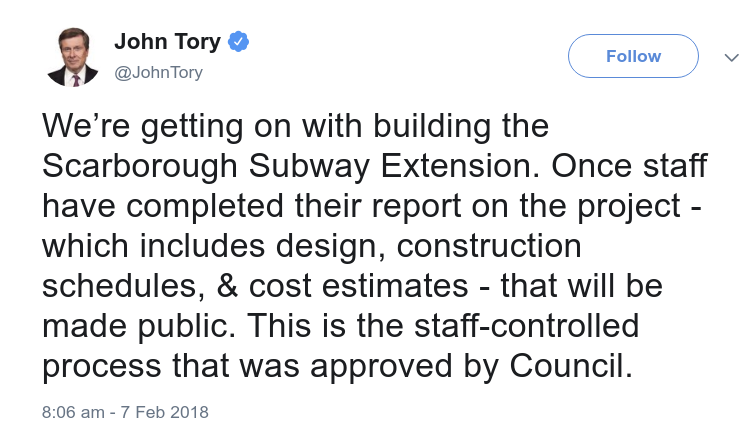
Task: Click the blue verified badge icon
Action: [239, 42]
